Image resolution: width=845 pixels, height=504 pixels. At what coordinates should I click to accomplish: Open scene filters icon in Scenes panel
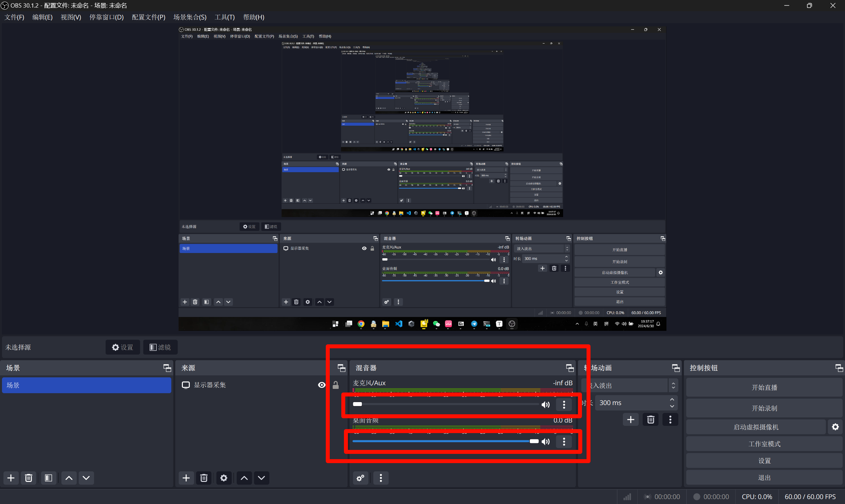[x=48, y=478]
